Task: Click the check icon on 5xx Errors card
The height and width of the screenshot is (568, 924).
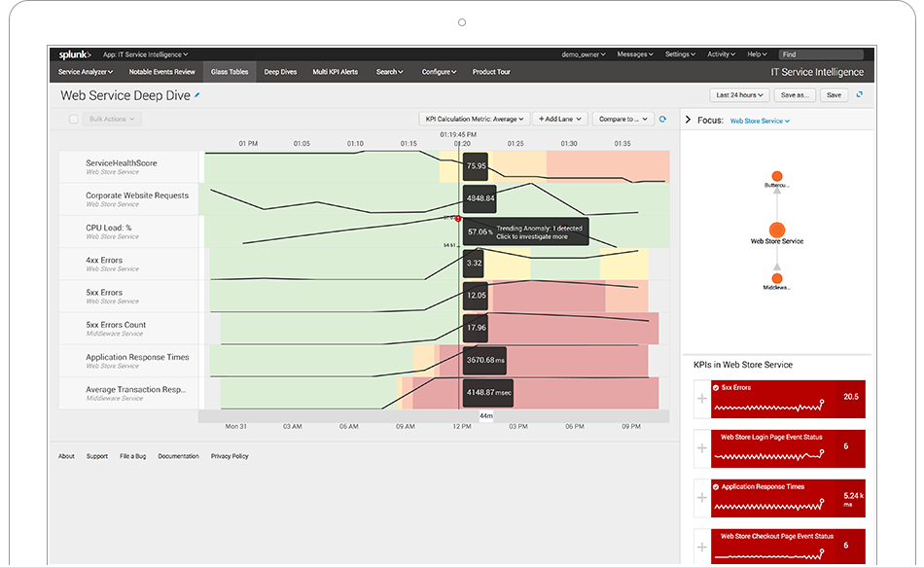Action: click(x=716, y=388)
